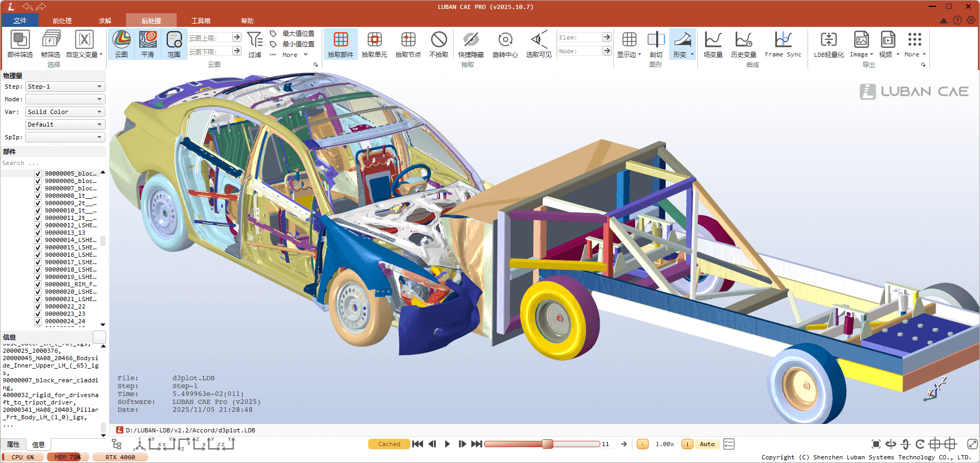Open the 工具箱 toolbox tab
This screenshot has height=463, width=980.
(200, 21)
